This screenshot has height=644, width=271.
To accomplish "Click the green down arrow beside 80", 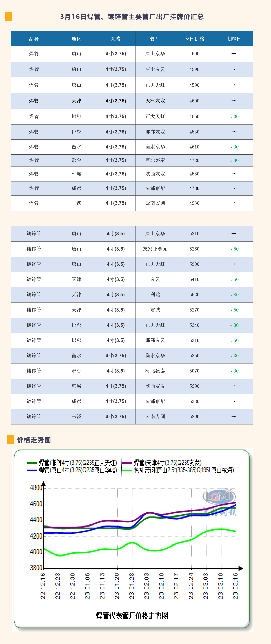I will [231, 295].
